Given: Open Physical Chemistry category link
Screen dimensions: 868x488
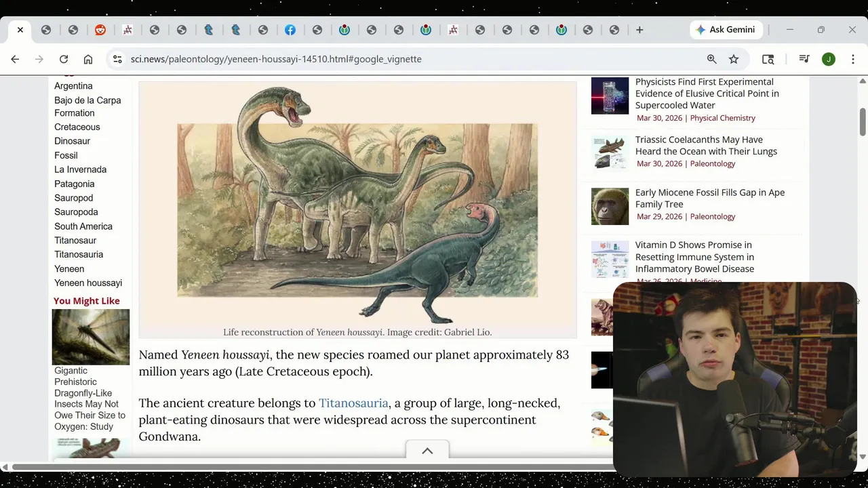Looking at the screenshot, I should (x=722, y=118).
